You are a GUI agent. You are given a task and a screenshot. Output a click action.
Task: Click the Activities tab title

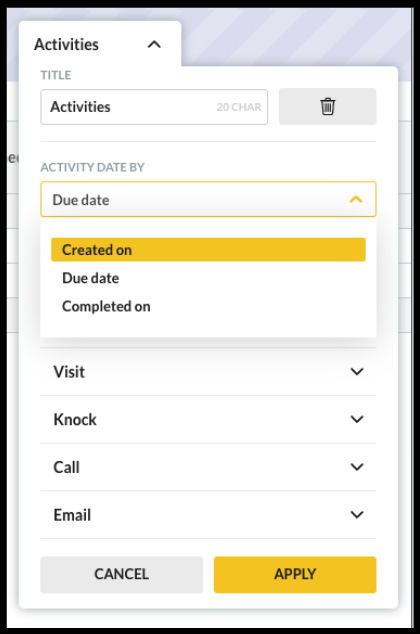coord(66,44)
